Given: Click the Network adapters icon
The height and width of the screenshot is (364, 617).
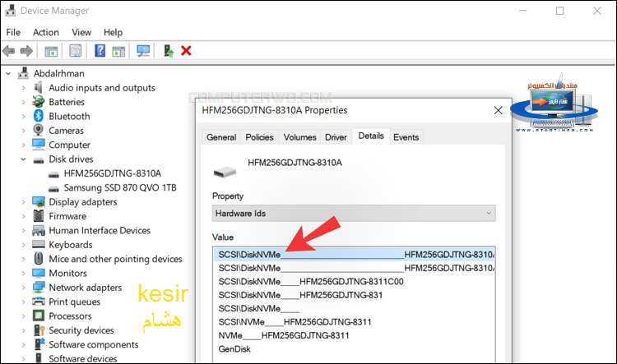Looking at the screenshot, I should tap(39, 288).
